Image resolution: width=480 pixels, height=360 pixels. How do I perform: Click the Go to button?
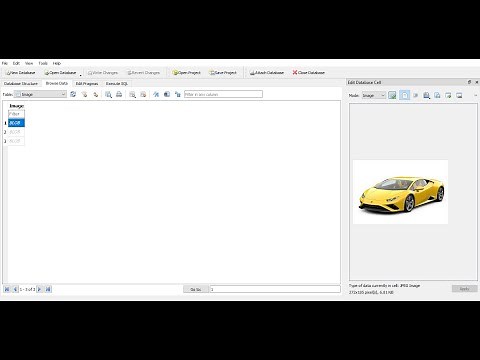196,289
